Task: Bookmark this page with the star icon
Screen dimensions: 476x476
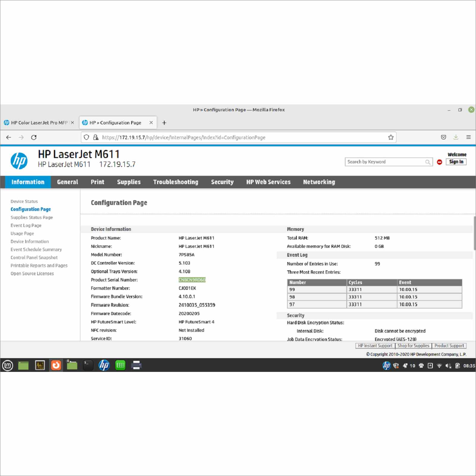Action: point(391,137)
